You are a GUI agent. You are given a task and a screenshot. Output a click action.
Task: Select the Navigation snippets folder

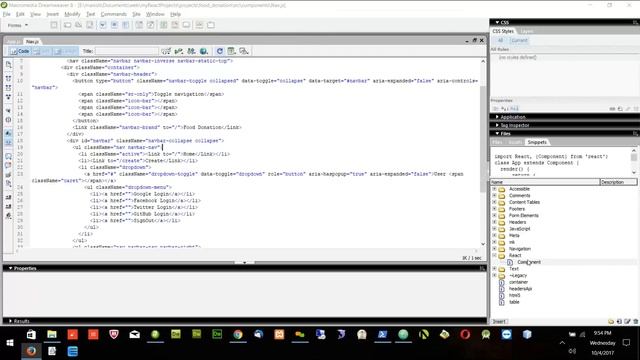pyautogui.click(x=520, y=249)
